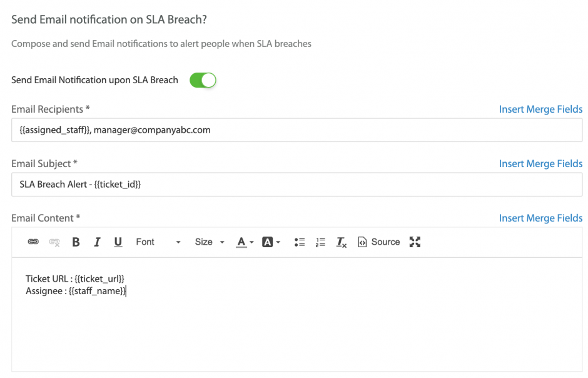Toggle italic formatting
This screenshot has width=588, height=378.
tap(97, 242)
